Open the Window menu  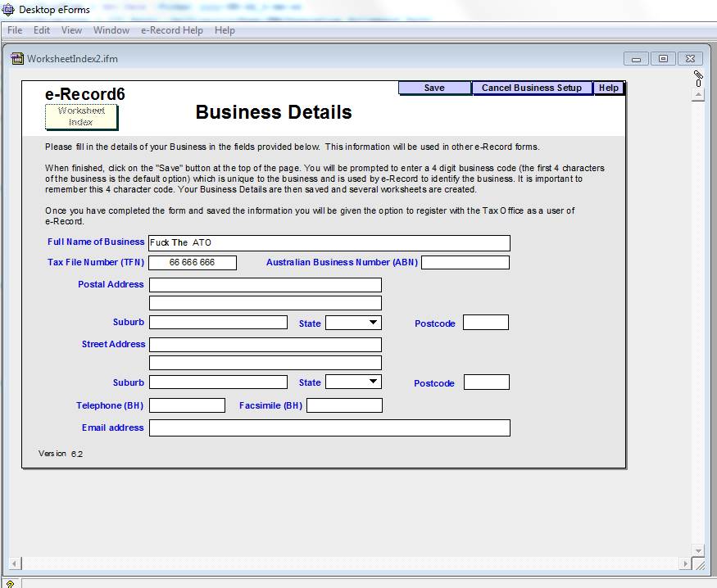(x=111, y=30)
